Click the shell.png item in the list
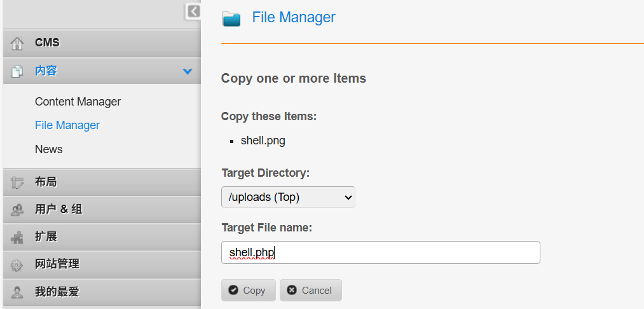 [x=263, y=141]
